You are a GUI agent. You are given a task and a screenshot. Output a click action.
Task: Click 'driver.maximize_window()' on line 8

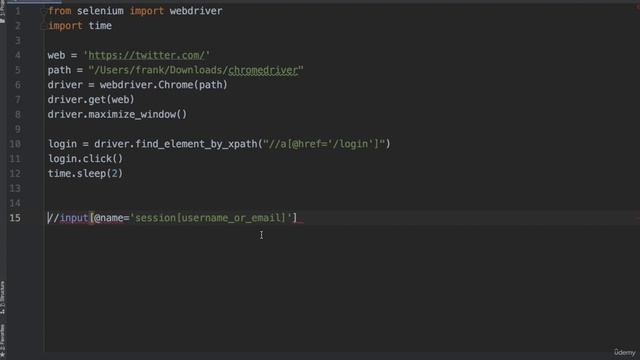pyautogui.click(x=117, y=114)
